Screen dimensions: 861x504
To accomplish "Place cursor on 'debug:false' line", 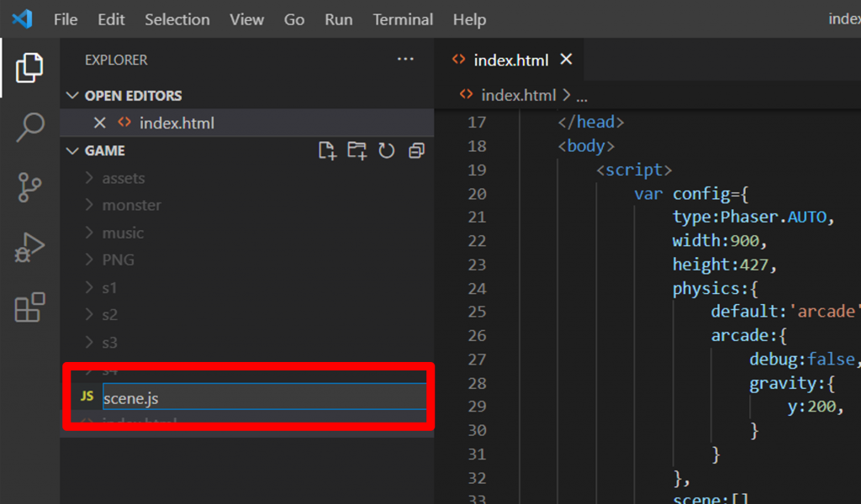I will coord(805,360).
